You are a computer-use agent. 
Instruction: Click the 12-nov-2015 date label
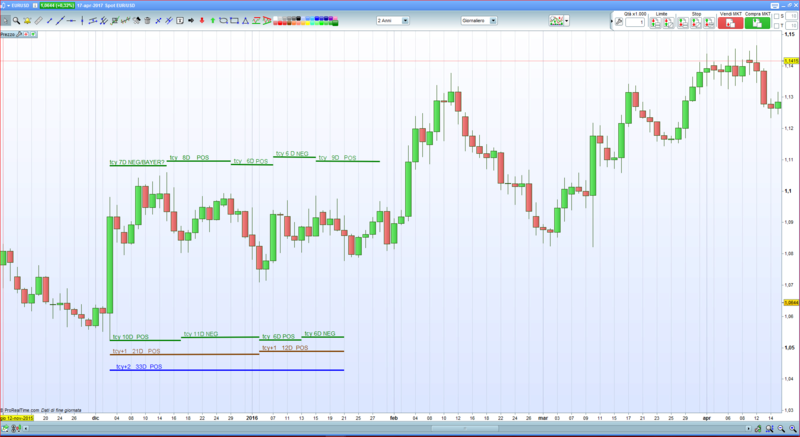tap(17, 418)
